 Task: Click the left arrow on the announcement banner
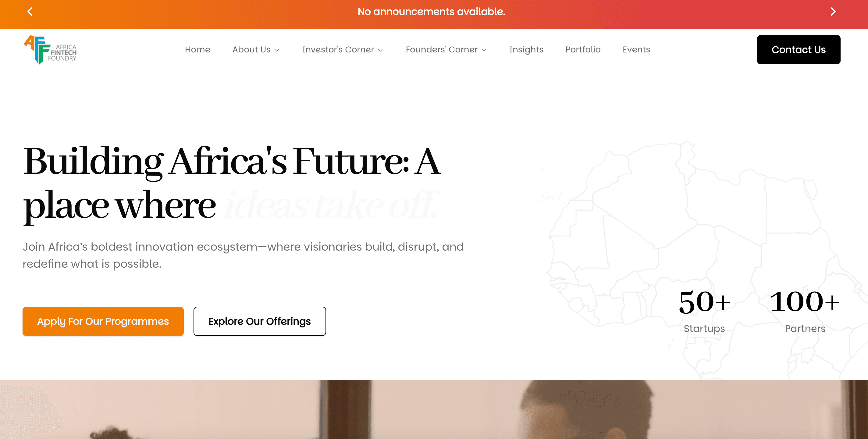click(x=30, y=12)
